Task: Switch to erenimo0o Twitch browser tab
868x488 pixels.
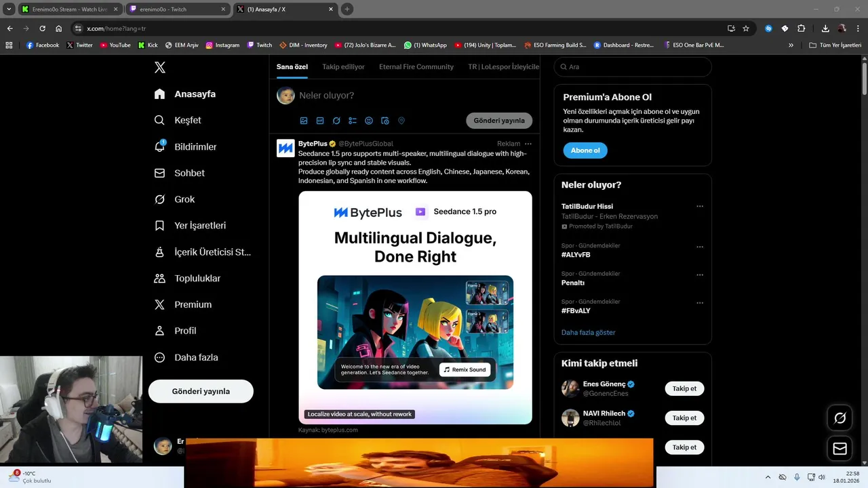Action: click(x=178, y=9)
